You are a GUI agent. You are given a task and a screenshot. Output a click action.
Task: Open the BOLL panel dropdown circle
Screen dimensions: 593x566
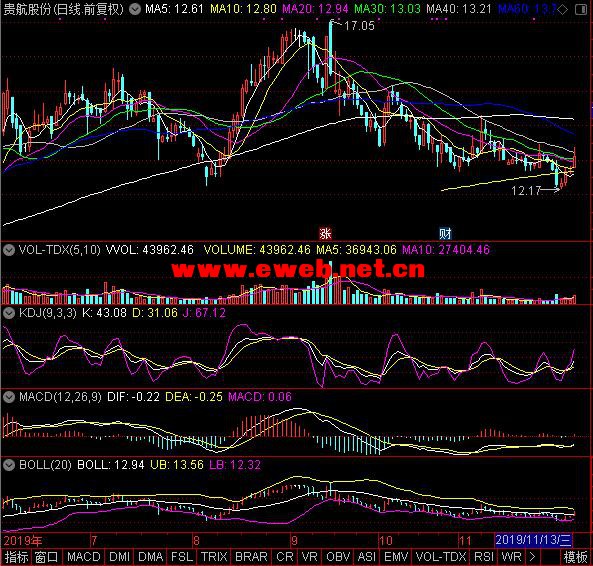point(9,465)
